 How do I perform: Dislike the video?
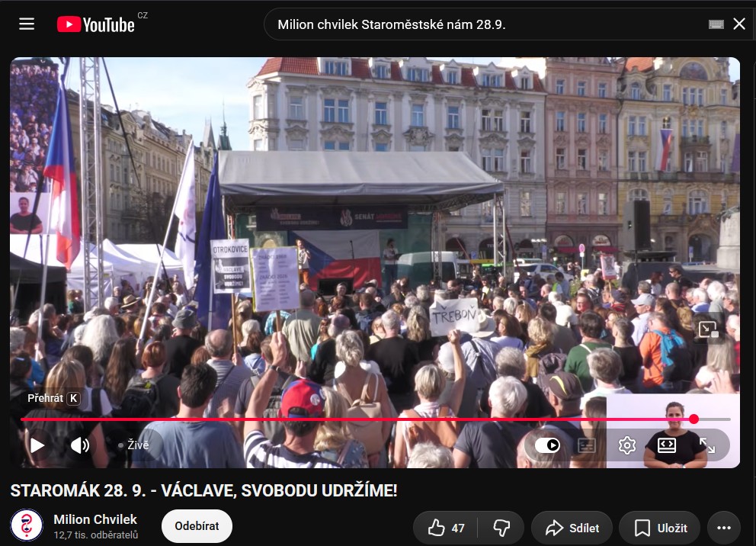coord(501,528)
